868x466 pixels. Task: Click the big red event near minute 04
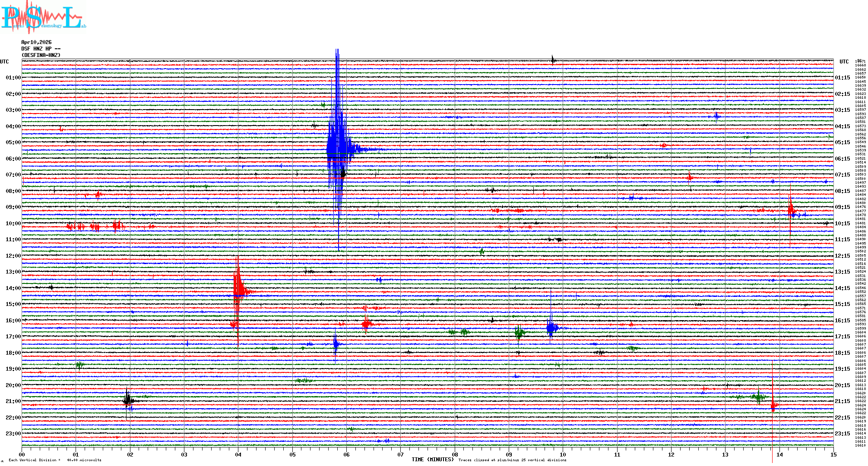click(238, 287)
